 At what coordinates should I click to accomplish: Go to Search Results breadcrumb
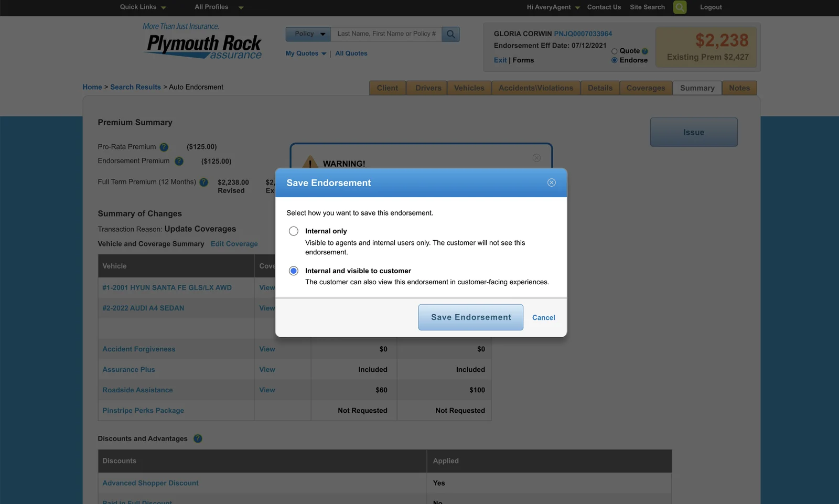click(x=135, y=87)
